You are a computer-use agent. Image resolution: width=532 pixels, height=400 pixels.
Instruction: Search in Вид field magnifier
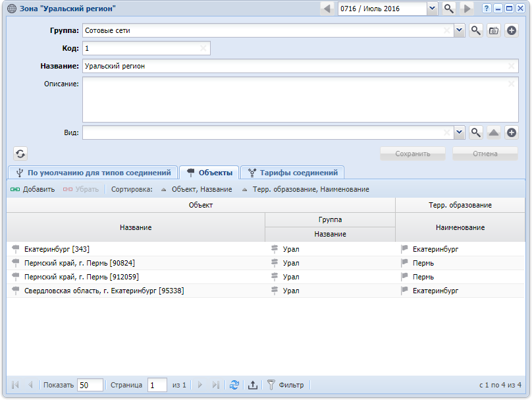click(x=475, y=132)
